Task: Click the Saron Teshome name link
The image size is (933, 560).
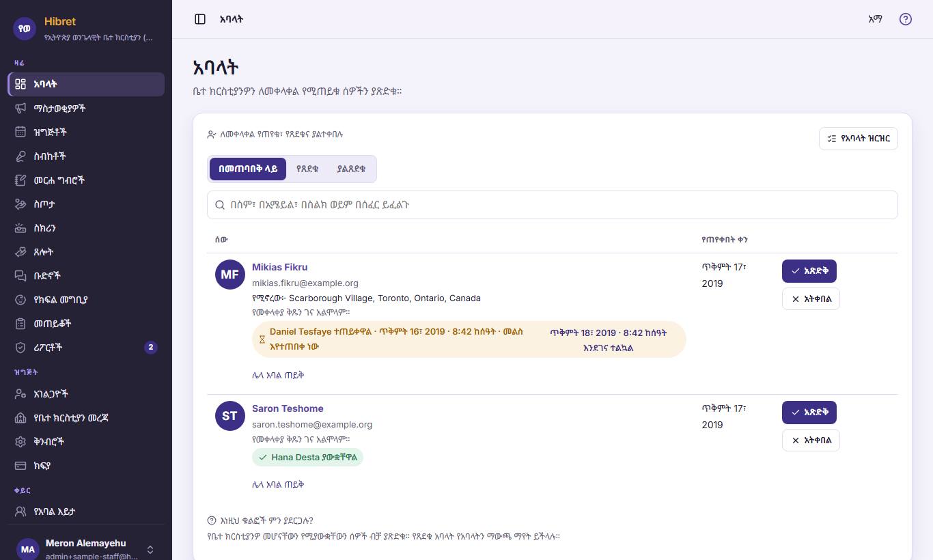Action: pos(288,408)
